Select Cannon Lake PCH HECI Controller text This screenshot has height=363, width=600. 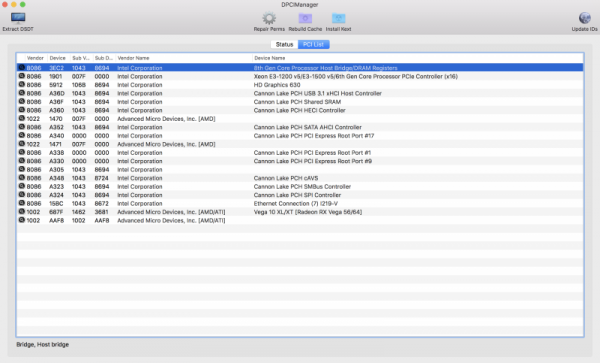point(300,110)
